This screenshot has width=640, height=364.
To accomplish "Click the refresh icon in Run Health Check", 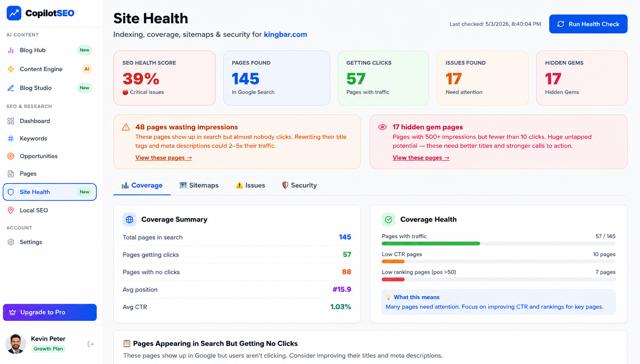I will point(561,24).
